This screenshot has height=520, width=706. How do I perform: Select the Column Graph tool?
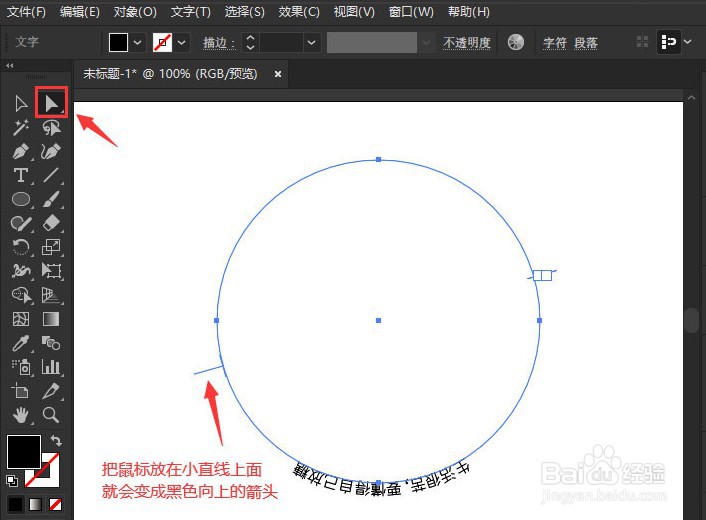tap(51, 367)
